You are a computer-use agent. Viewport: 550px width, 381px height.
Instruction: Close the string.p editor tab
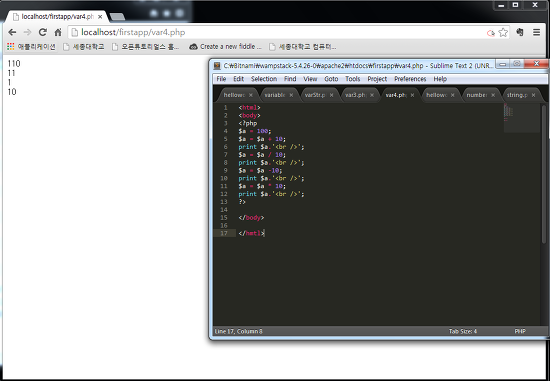click(533, 95)
